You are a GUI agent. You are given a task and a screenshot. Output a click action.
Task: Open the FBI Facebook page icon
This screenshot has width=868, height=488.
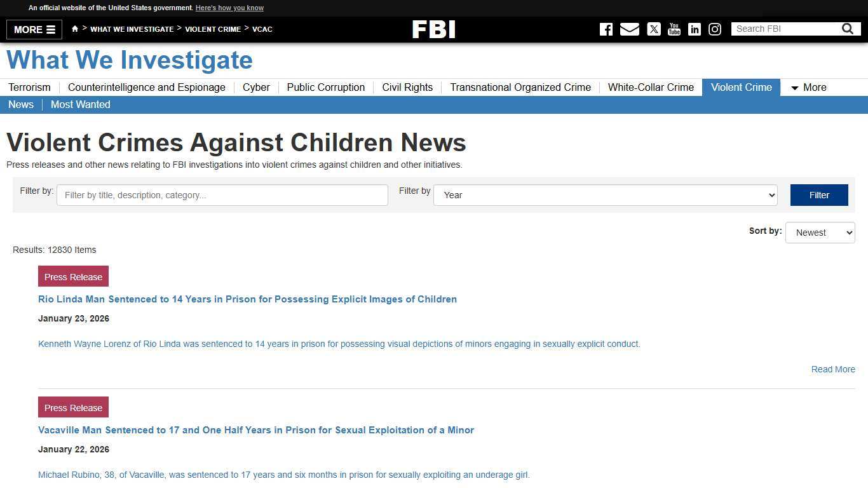coord(606,29)
